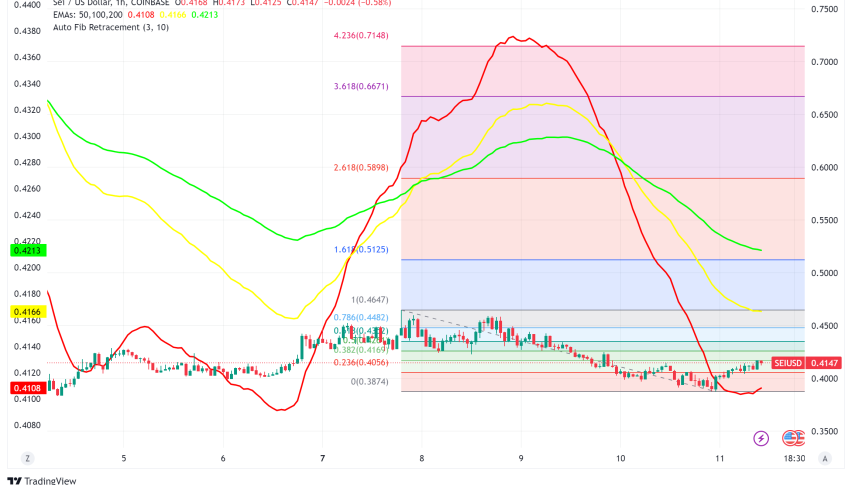Click date label 9 on the time axis

(521, 458)
